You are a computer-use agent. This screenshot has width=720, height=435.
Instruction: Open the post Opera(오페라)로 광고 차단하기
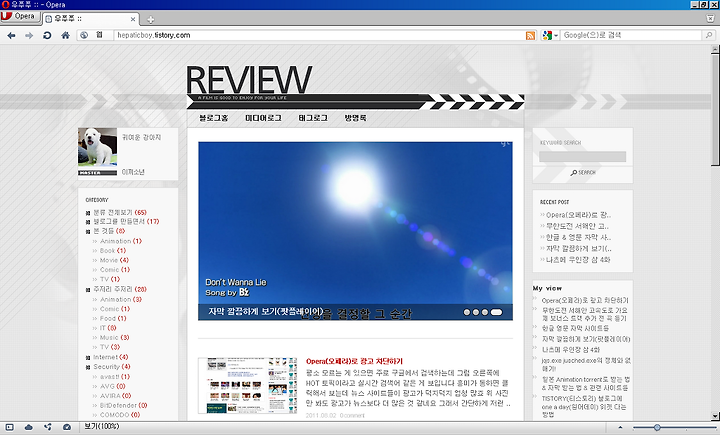coord(354,361)
